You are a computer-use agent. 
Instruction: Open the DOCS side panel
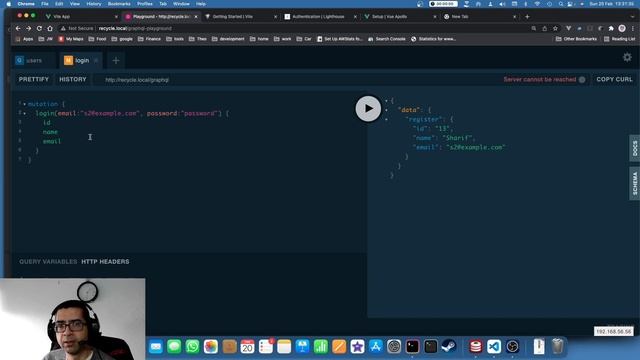635,148
